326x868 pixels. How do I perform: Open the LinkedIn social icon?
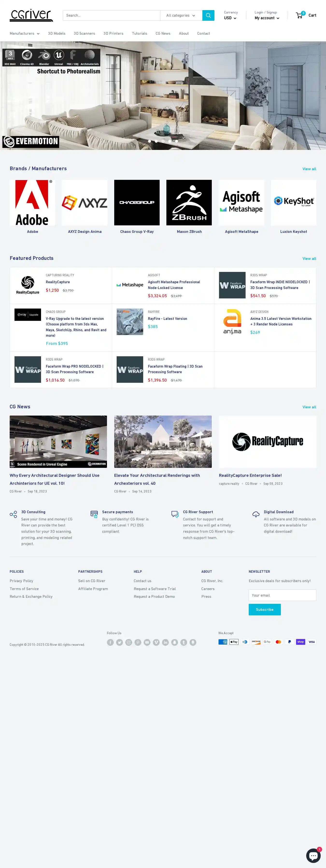point(165,642)
